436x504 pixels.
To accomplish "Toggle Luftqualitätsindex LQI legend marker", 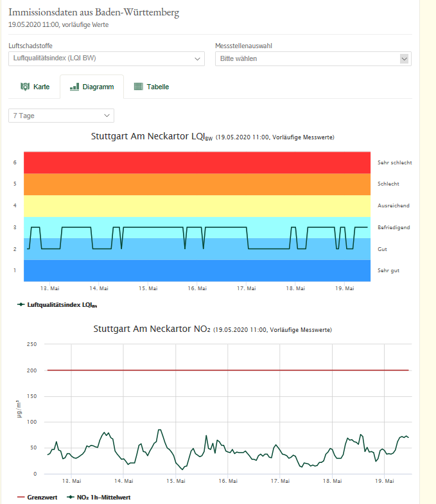I will 21,304.
